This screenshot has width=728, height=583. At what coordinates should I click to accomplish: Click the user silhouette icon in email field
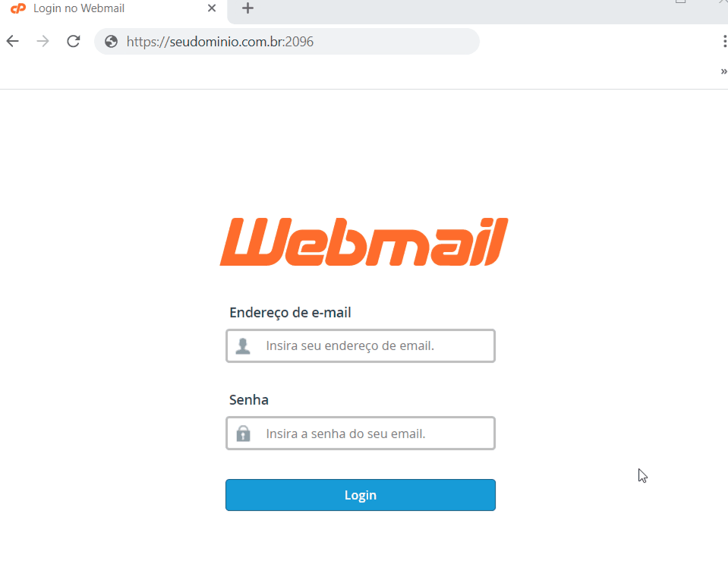click(x=243, y=346)
